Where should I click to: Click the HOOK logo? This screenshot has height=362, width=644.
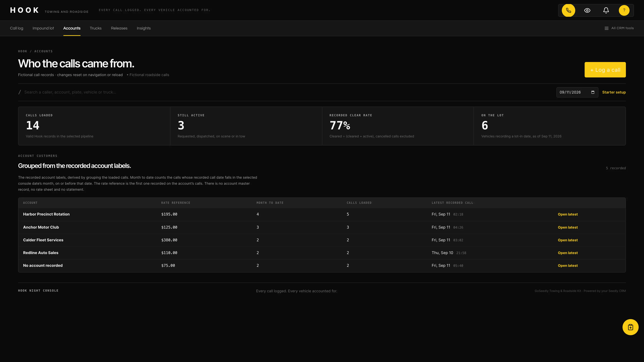coord(24,10)
